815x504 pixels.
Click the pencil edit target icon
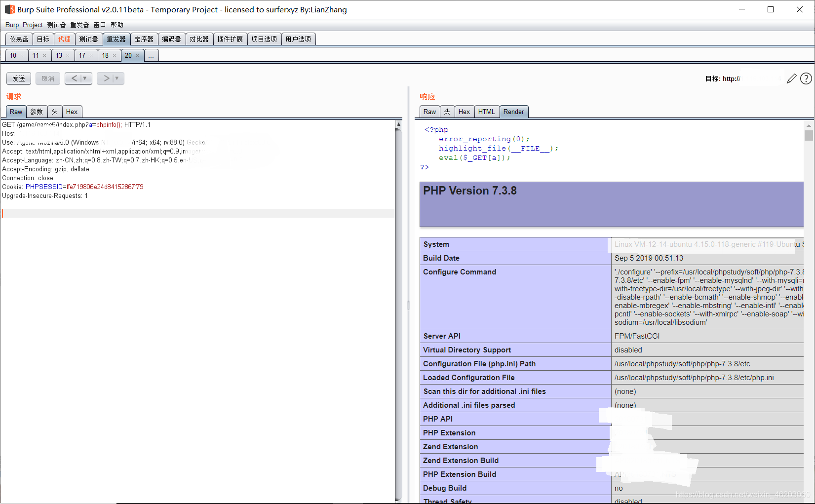[792, 78]
